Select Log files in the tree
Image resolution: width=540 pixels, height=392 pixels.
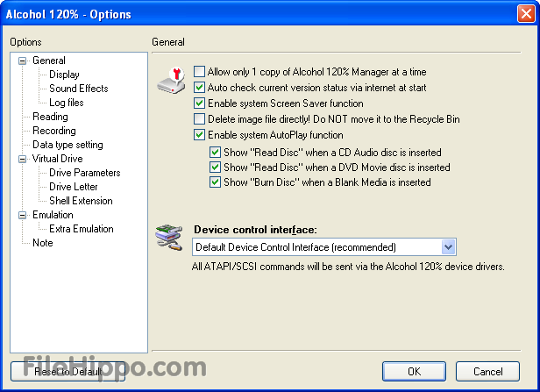pyautogui.click(x=67, y=103)
